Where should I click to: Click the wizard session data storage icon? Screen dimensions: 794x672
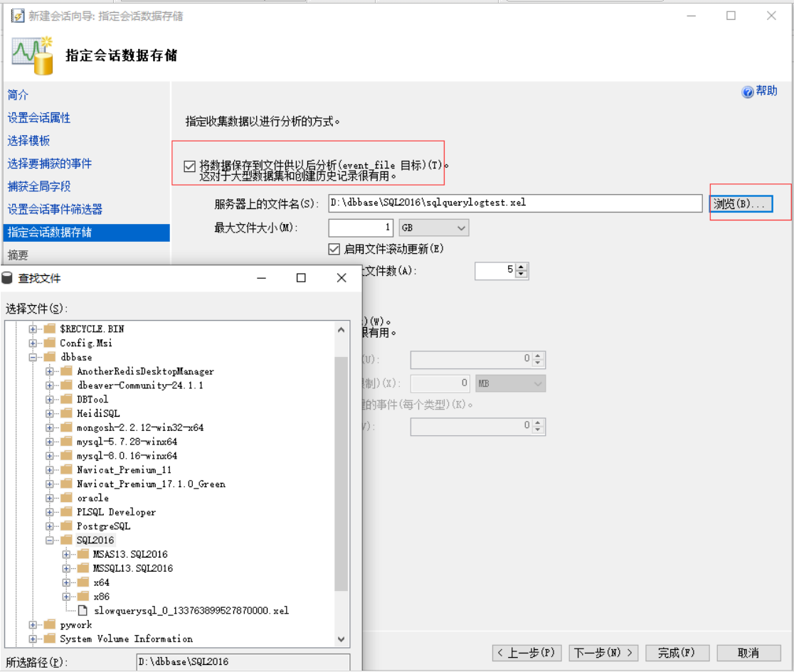pyautogui.click(x=33, y=55)
